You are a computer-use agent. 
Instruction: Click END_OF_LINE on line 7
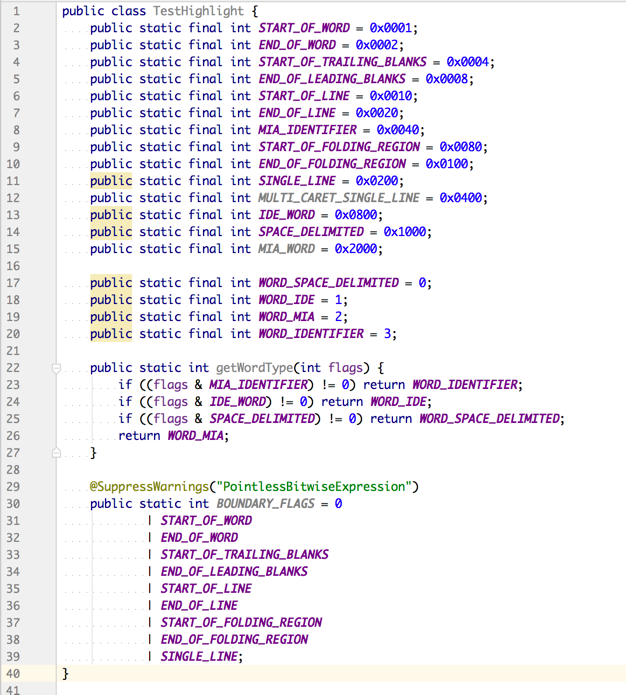pyautogui.click(x=297, y=113)
